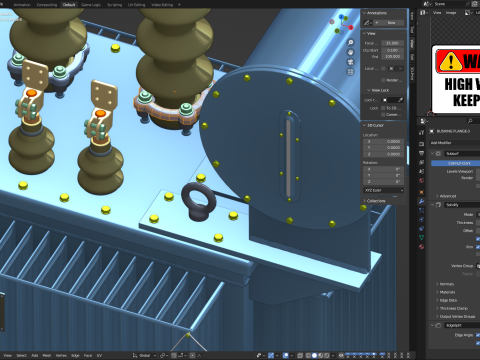Collapse the 3D Cursor panel

click(364, 125)
